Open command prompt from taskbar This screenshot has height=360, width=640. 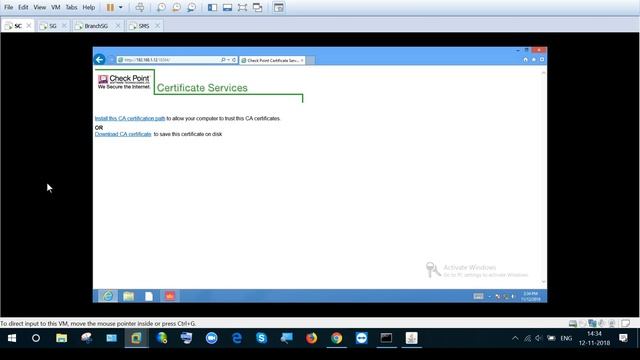coord(387,338)
